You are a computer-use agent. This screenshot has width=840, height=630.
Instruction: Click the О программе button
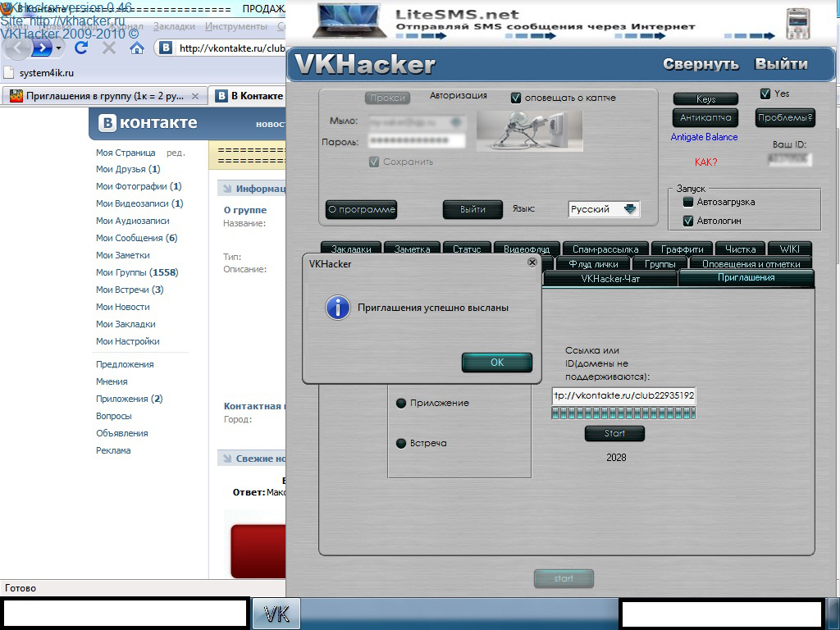click(362, 209)
